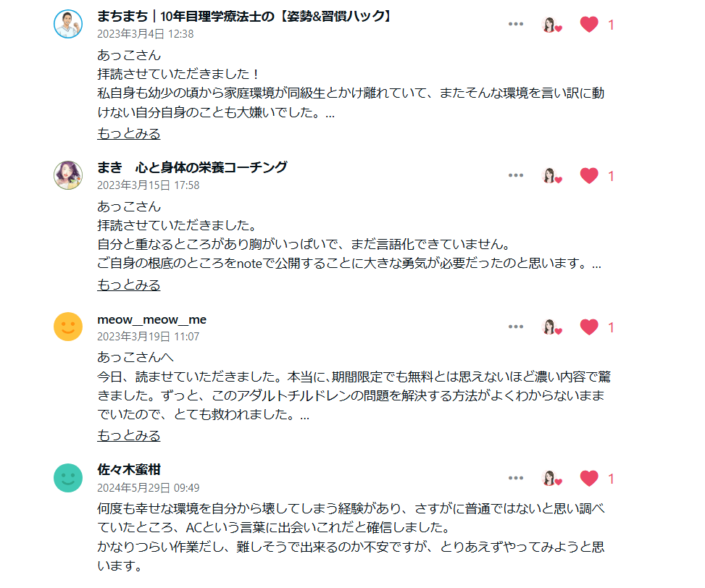The height and width of the screenshot is (588, 705).
Task: Open the three-dot menu on まちまち's comment
Action: 516,25
